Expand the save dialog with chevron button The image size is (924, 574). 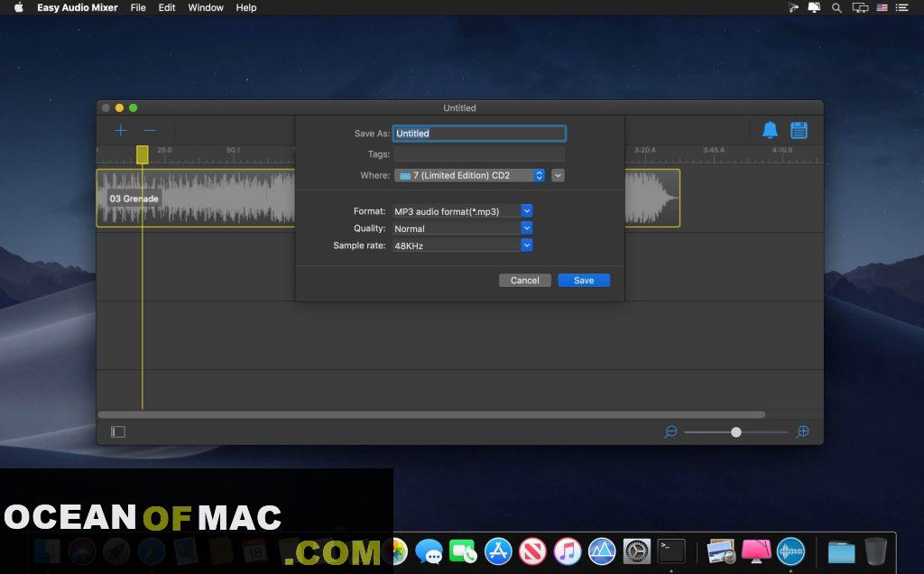[558, 175]
